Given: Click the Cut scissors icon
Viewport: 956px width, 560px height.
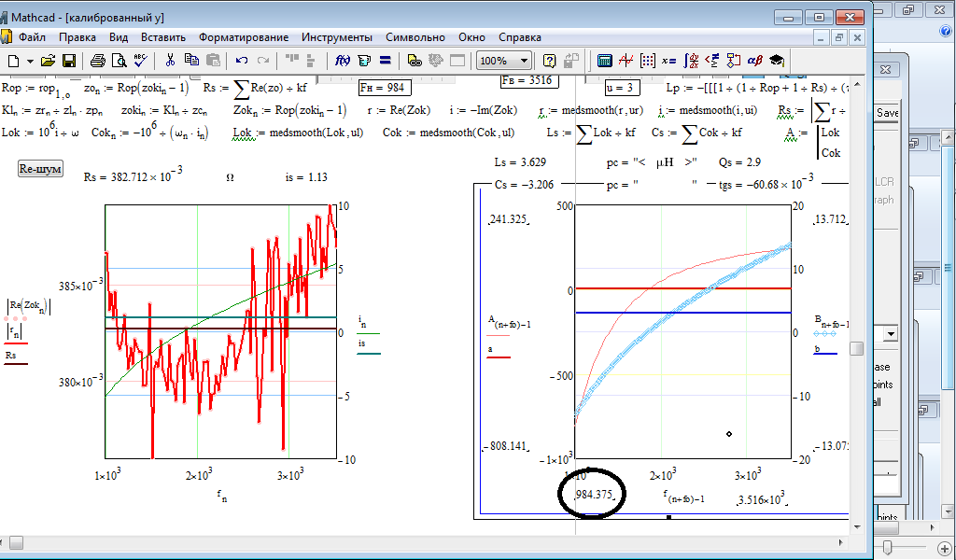Looking at the screenshot, I should (x=170, y=61).
